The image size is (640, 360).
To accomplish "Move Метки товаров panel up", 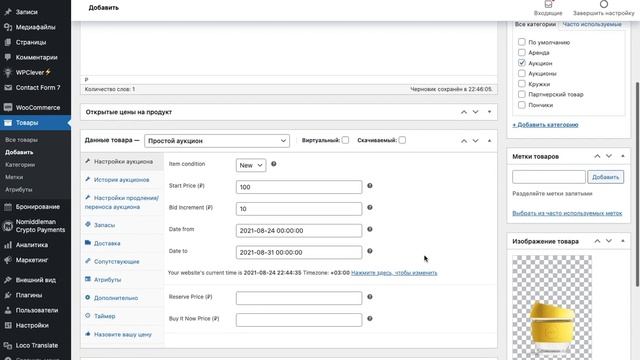I will [x=597, y=156].
